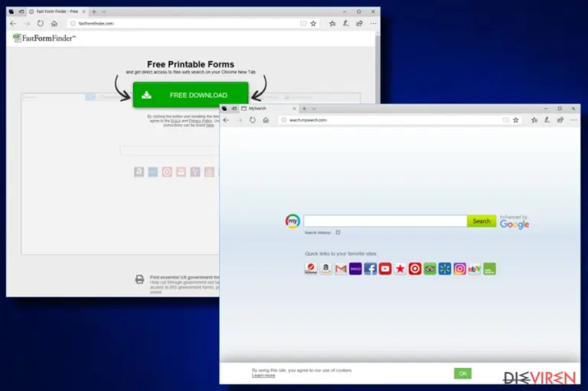Open the Amazon quick link

point(326,269)
